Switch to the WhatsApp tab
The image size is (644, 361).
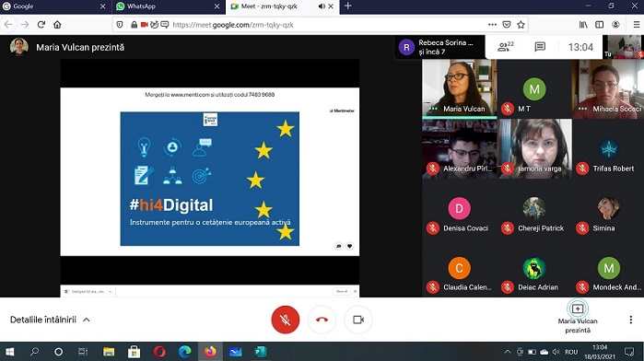[168, 6]
